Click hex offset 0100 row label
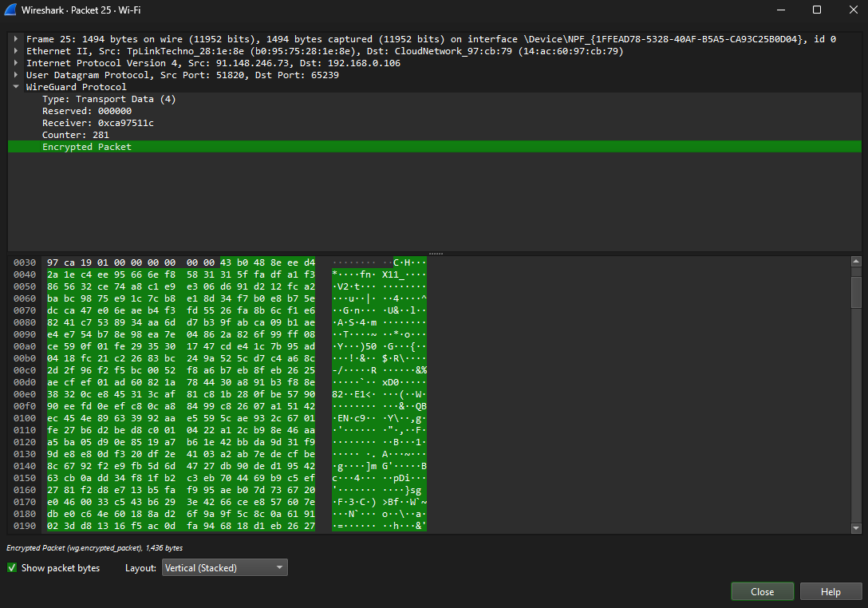This screenshot has width=868, height=608. click(25, 418)
